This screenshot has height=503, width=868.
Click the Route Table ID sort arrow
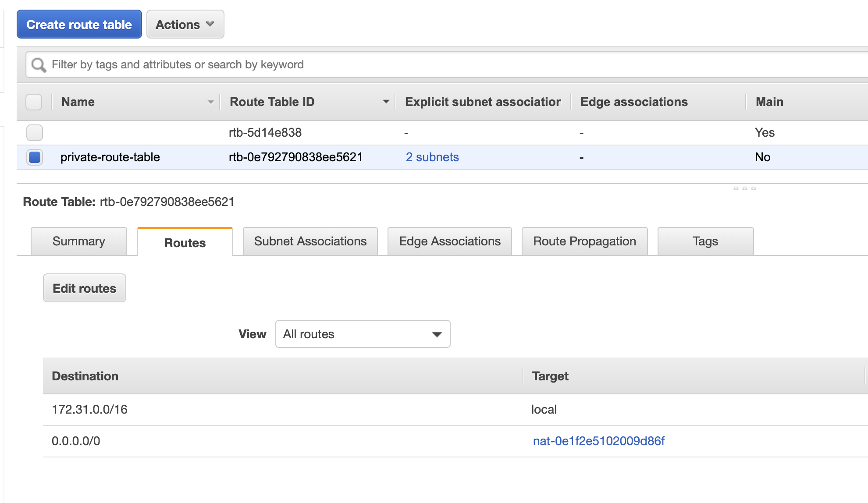(x=386, y=102)
